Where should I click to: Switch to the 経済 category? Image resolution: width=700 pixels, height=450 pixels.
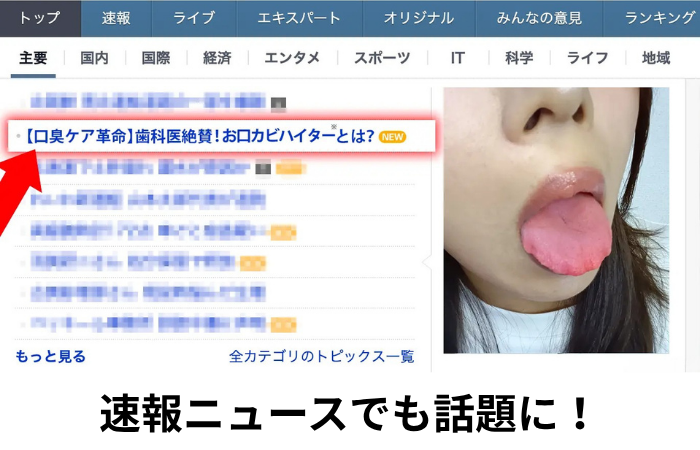click(x=217, y=58)
